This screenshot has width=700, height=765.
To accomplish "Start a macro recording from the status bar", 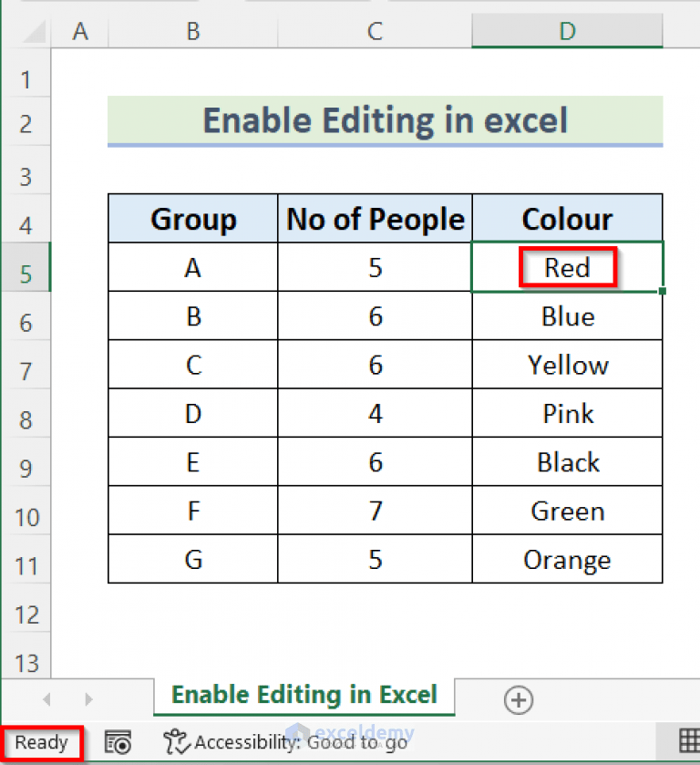I will [x=118, y=742].
